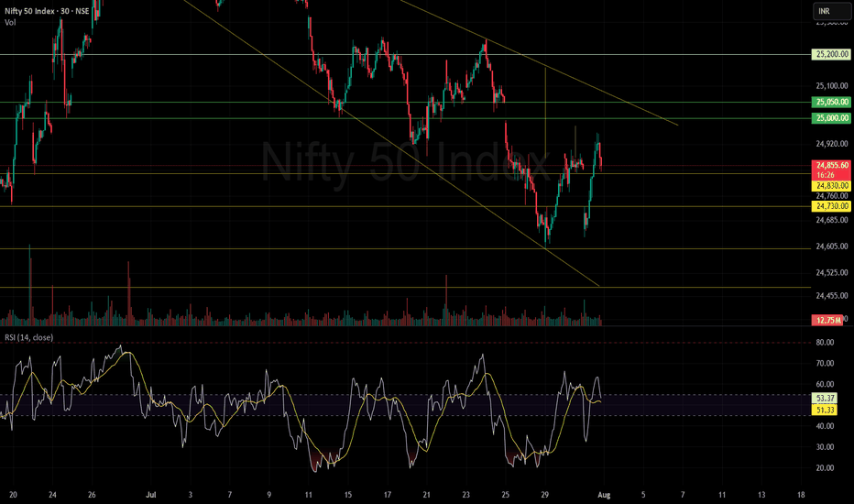Click the 40.00 RSI scale value

[825, 426]
